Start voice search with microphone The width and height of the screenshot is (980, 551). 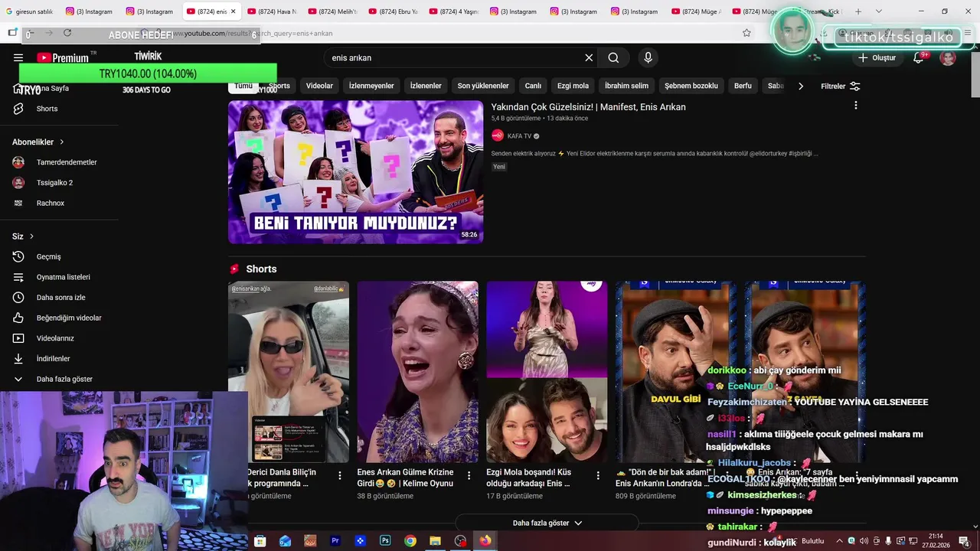648,57
